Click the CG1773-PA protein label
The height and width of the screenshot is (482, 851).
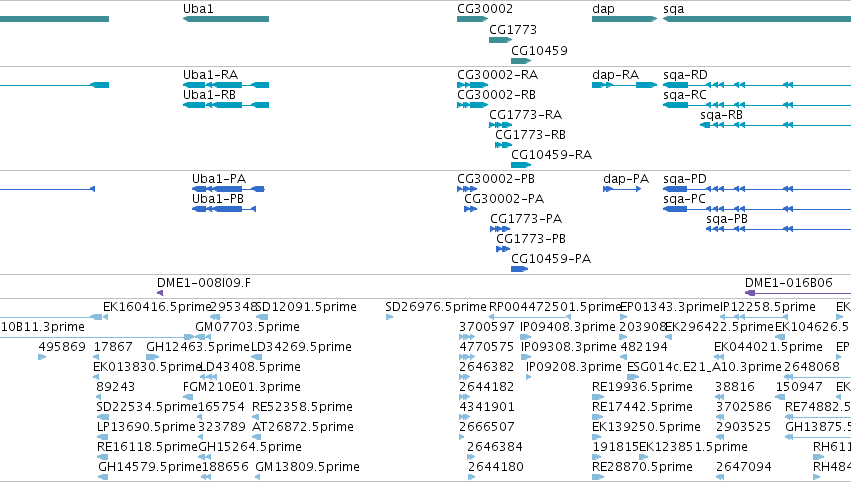[526, 219]
